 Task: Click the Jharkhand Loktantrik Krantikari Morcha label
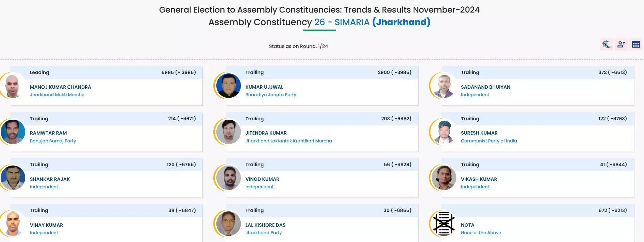point(288,141)
